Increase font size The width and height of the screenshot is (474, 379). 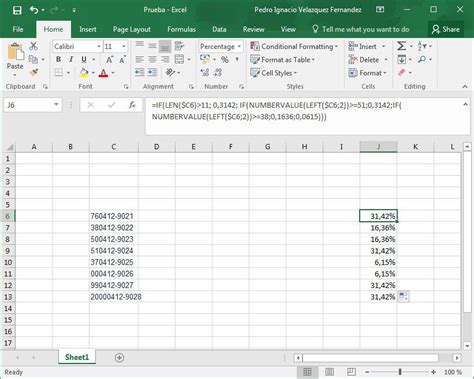[109, 60]
